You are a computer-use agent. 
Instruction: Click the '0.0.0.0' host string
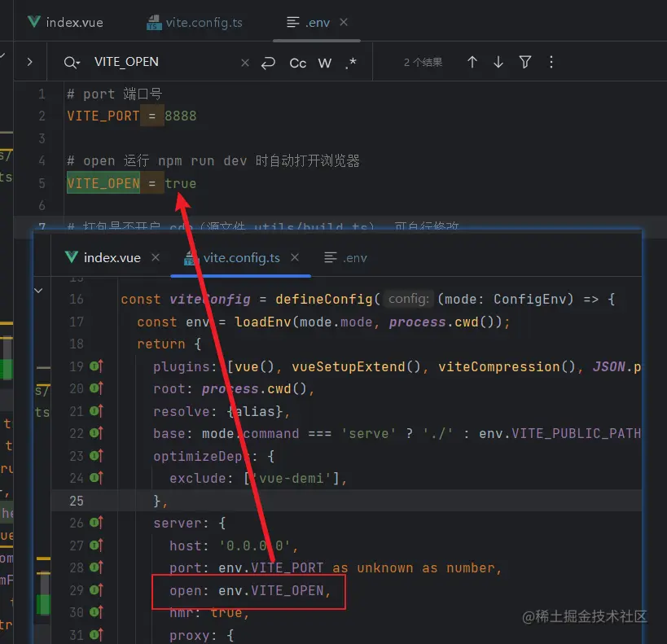(x=255, y=545)
